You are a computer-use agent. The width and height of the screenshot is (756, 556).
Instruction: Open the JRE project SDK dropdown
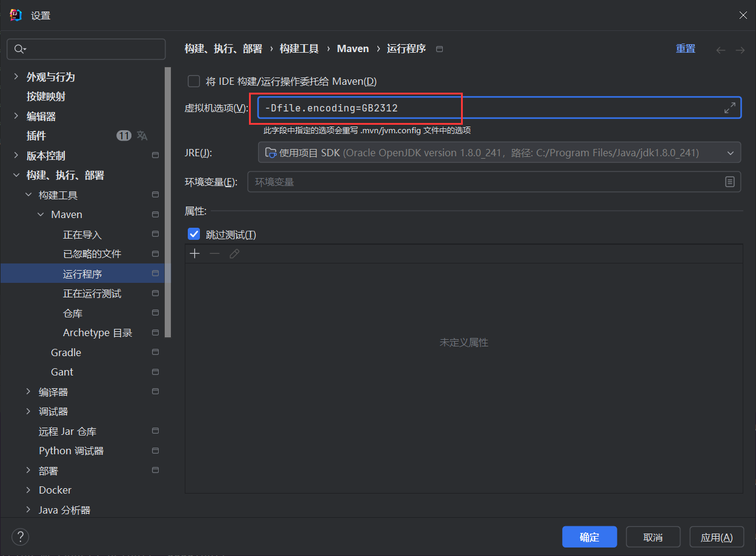(x=499, y=153)
